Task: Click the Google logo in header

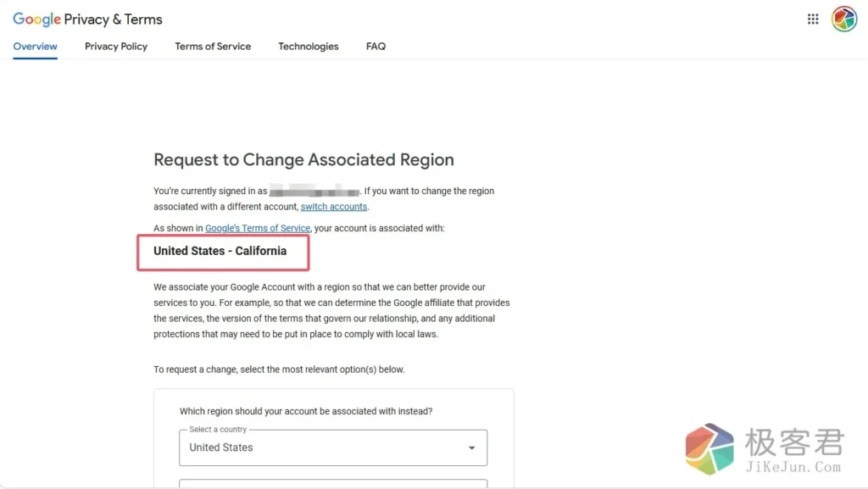Action: [36, 19]
